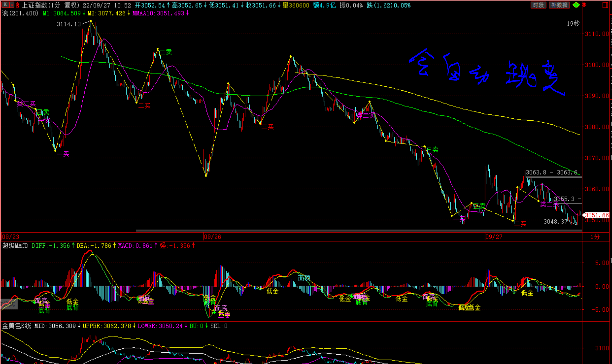The height and width of the screenshot is (364, 612).
Task: Click the 额4.9亿 turnover value
Action: click(324, 5)
